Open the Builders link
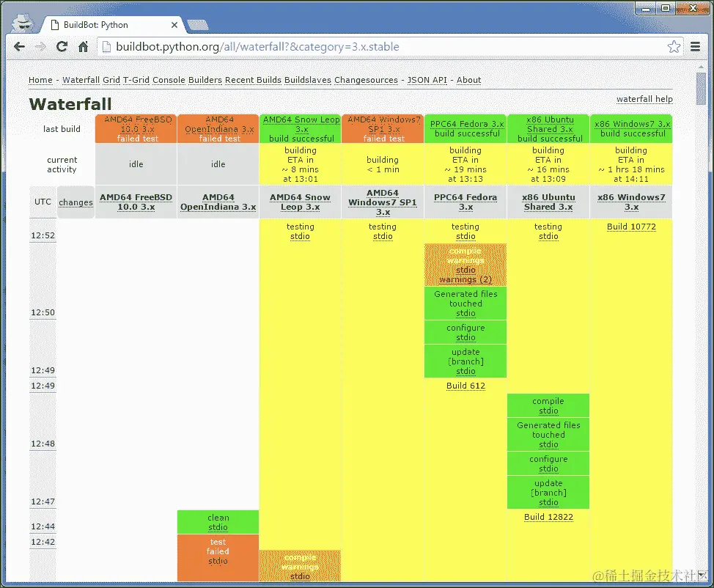This screenshot has height=588, width=714. click(205, 80)
